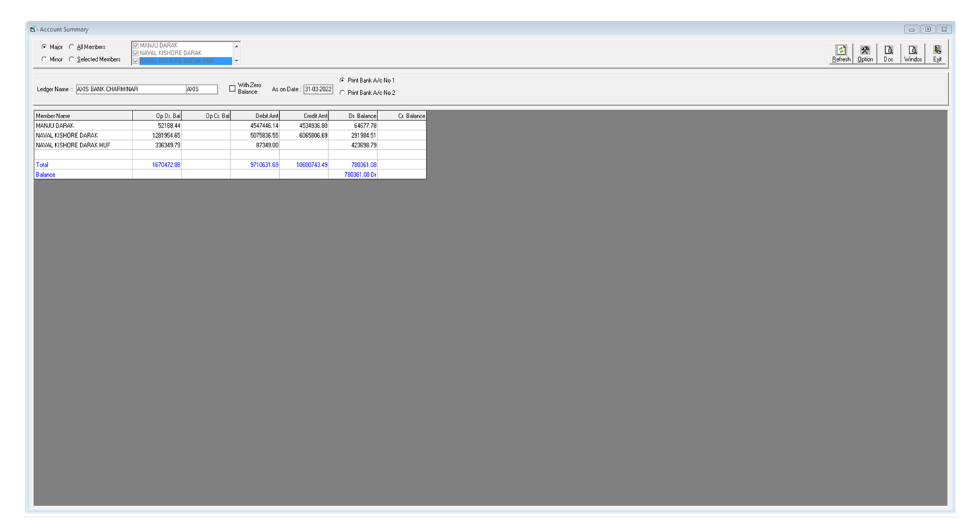Select Print Bank A/c No 1
The width and height of the screenshot is (980, 529).
pos(342,80)
